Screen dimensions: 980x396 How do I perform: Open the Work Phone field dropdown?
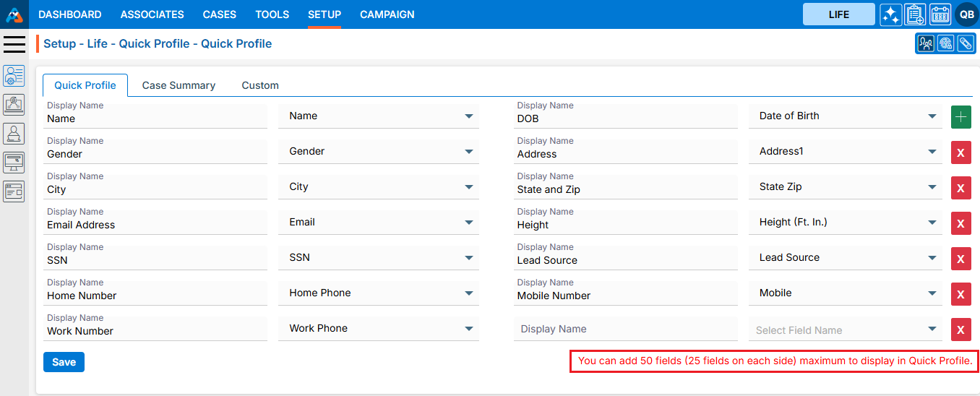(469, 329)
